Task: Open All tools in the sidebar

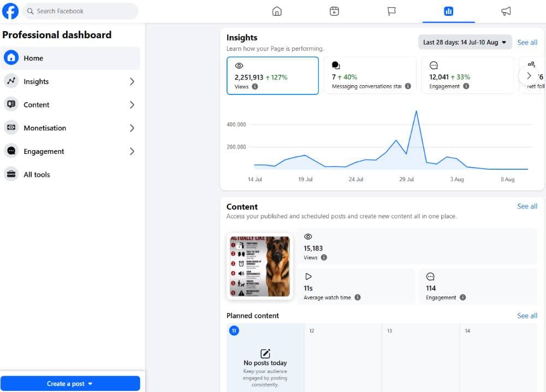Action: coord(70,174)
